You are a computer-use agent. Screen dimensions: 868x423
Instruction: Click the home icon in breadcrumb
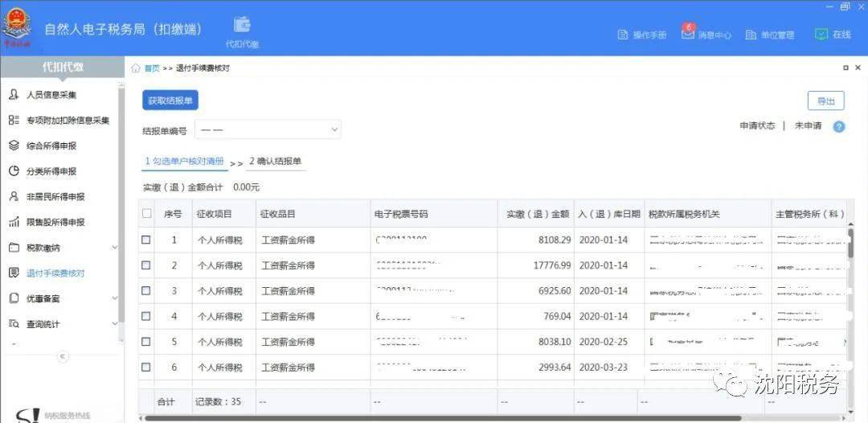pos(136,68)
